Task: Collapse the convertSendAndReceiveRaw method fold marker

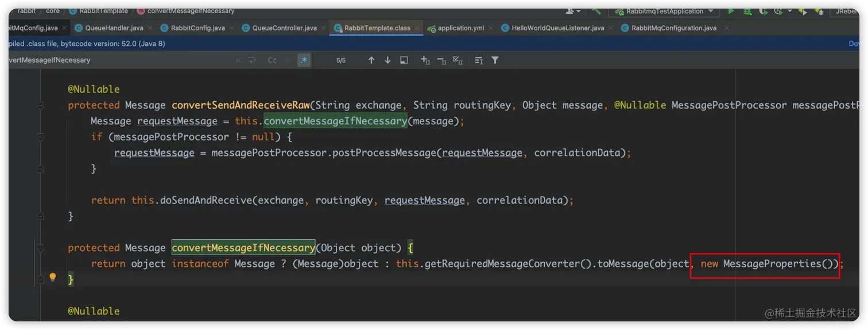Action: coord(40,105)
